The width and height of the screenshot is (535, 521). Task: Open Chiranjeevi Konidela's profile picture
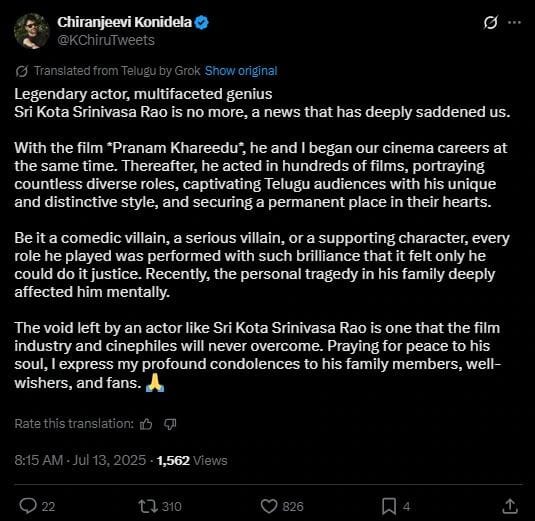click(x=31, y=31)
